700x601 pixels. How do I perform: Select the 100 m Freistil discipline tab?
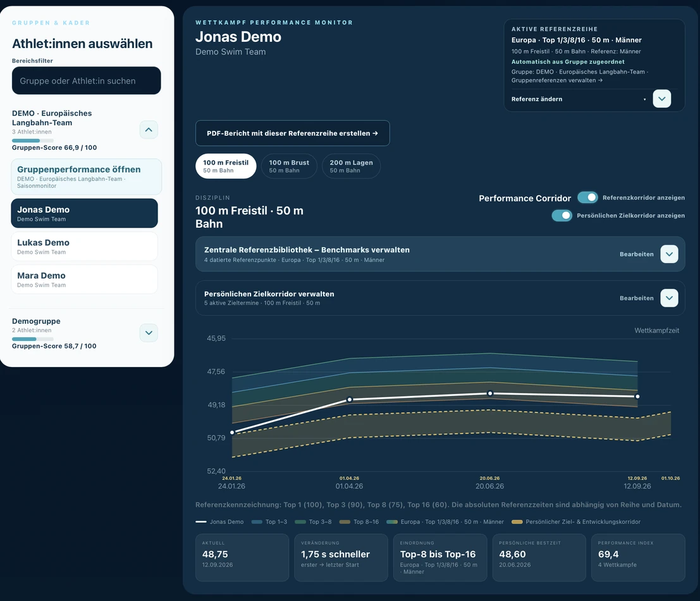click(226, 166)
